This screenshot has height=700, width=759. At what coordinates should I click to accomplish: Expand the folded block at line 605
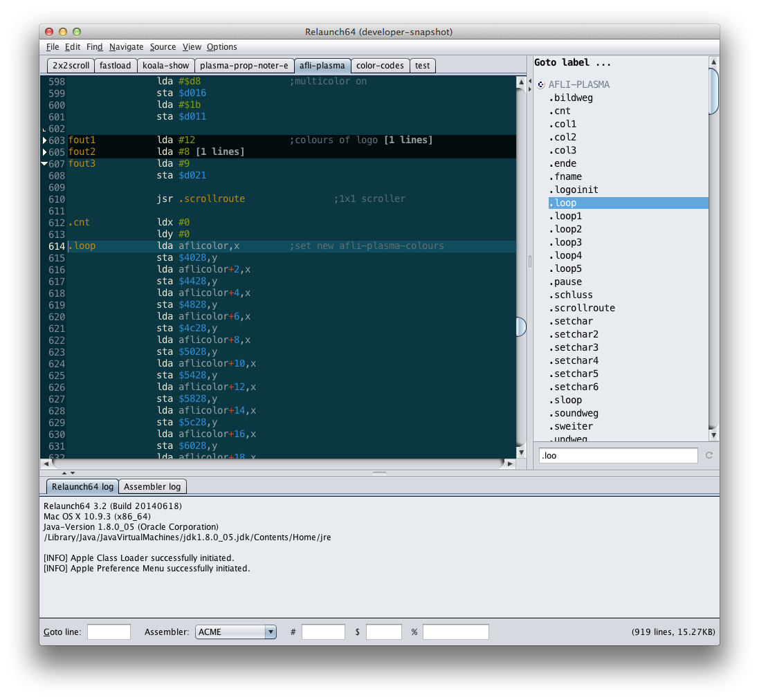point(45,152)
